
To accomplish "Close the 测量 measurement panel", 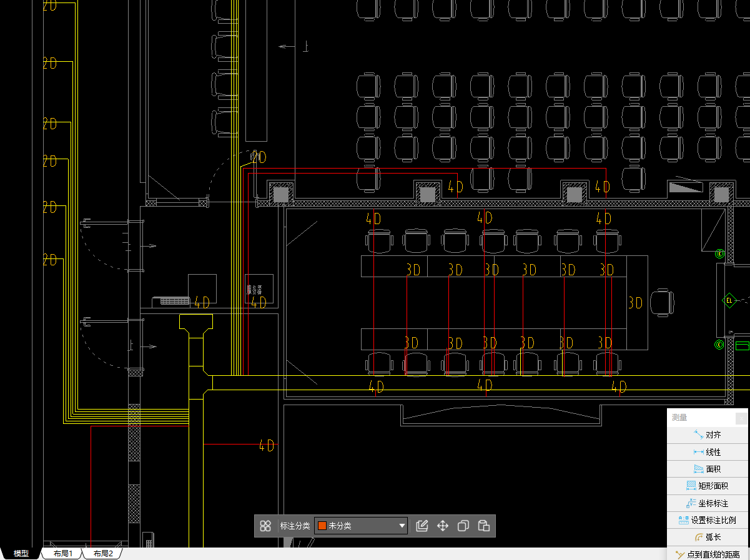I will (x=741, y=418).
